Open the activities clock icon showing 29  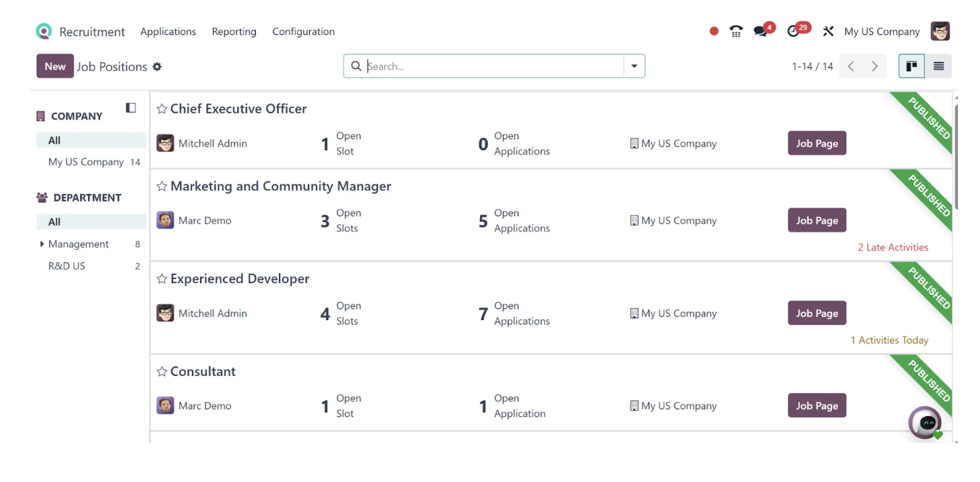point(798,30)
